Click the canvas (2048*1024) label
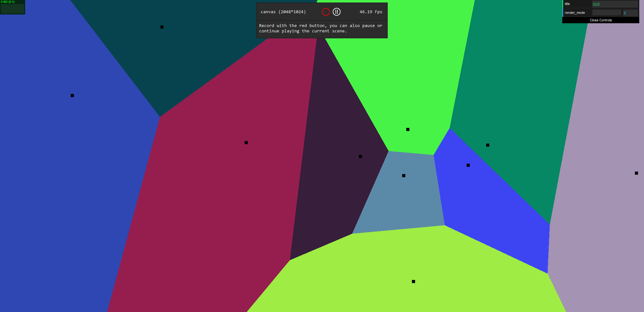This screenshot has height=312, width=644. point(283,12)
